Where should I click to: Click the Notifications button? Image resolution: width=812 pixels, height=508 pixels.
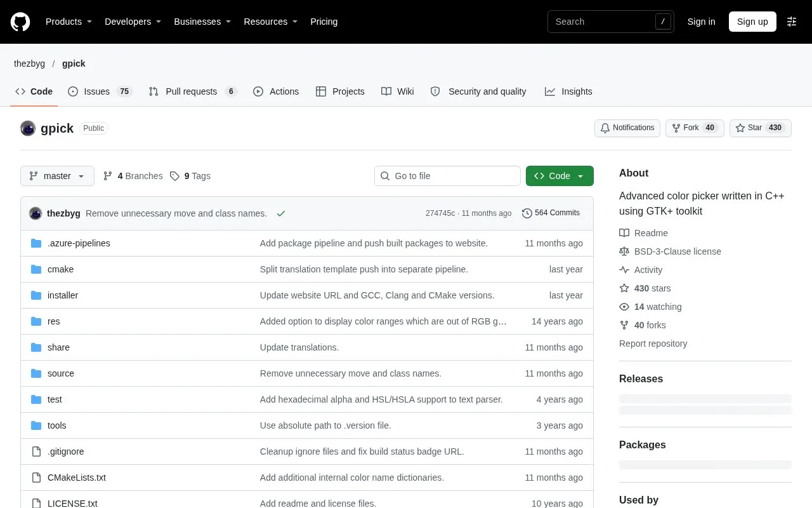click(627, 128)
